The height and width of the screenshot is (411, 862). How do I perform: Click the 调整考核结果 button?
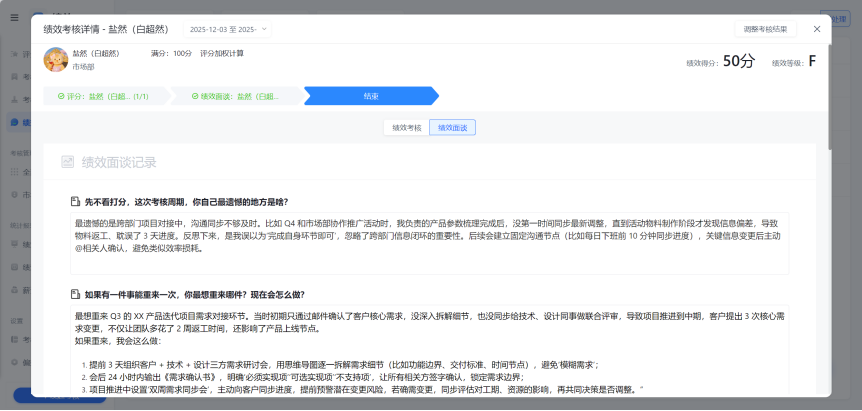(765, 29)
